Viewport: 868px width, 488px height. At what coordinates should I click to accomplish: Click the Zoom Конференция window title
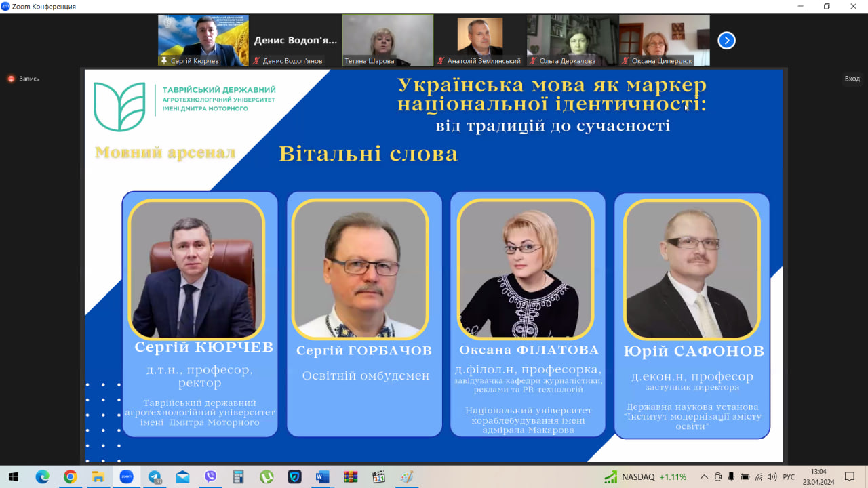[45, 7]
